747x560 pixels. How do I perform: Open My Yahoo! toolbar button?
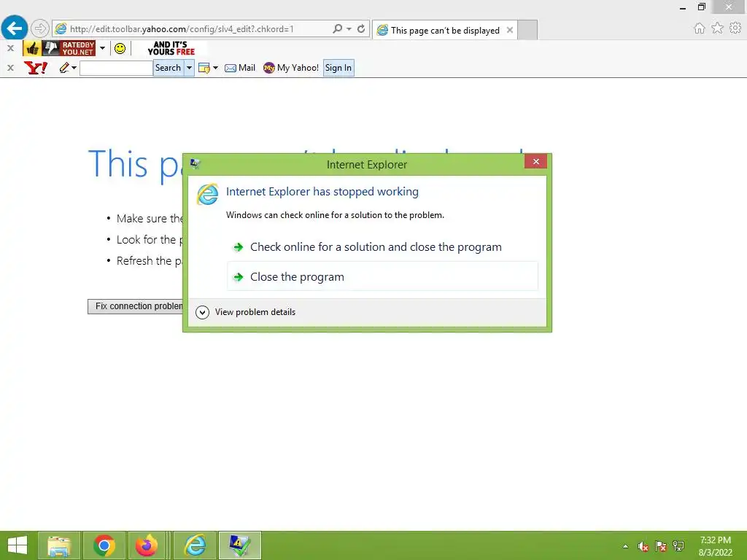tap(291, 68)
